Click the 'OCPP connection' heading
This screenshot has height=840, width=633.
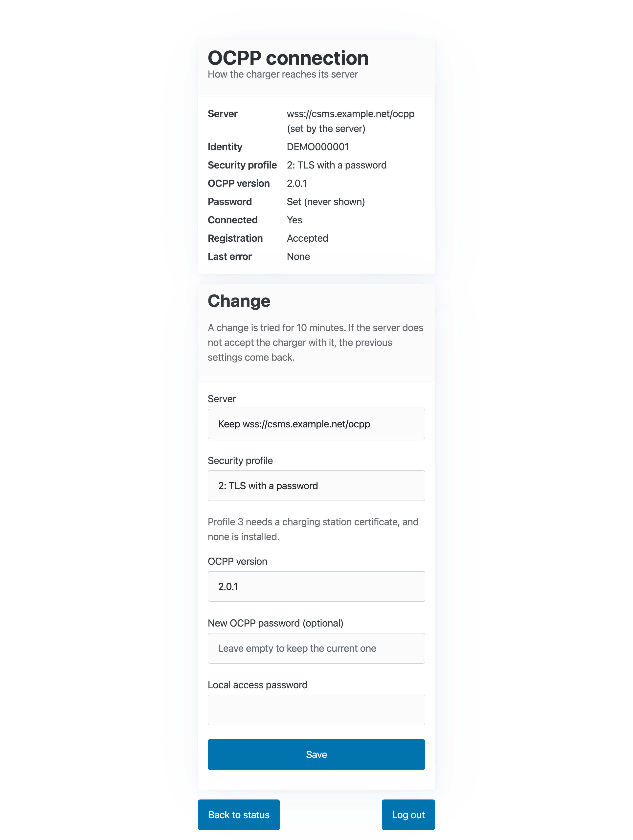(x=288, y=58)
